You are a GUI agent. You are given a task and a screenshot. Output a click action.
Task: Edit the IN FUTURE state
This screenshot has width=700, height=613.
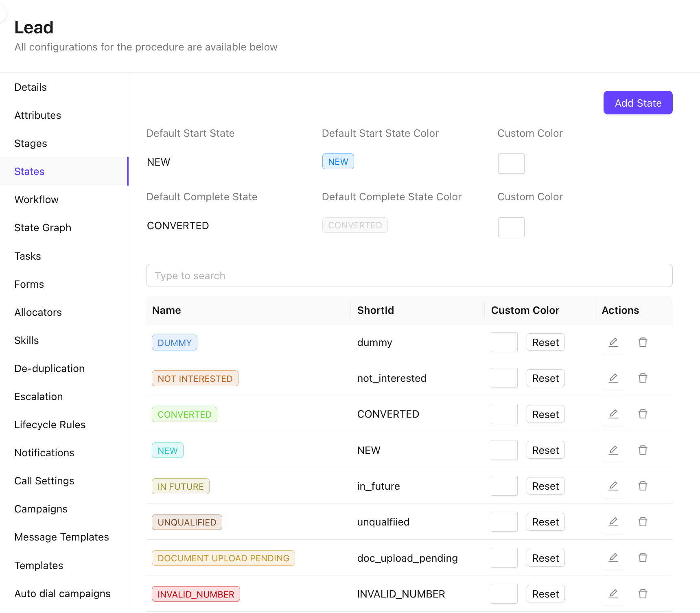click(x=613, y=486)
